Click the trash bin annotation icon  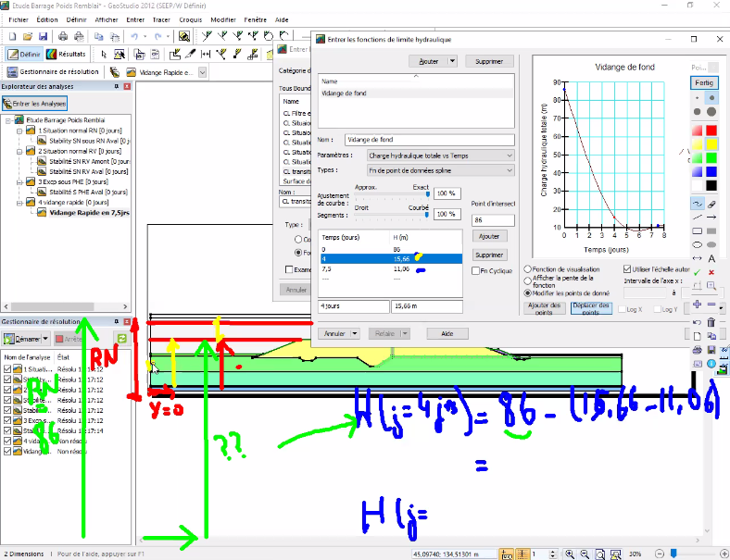711,322
